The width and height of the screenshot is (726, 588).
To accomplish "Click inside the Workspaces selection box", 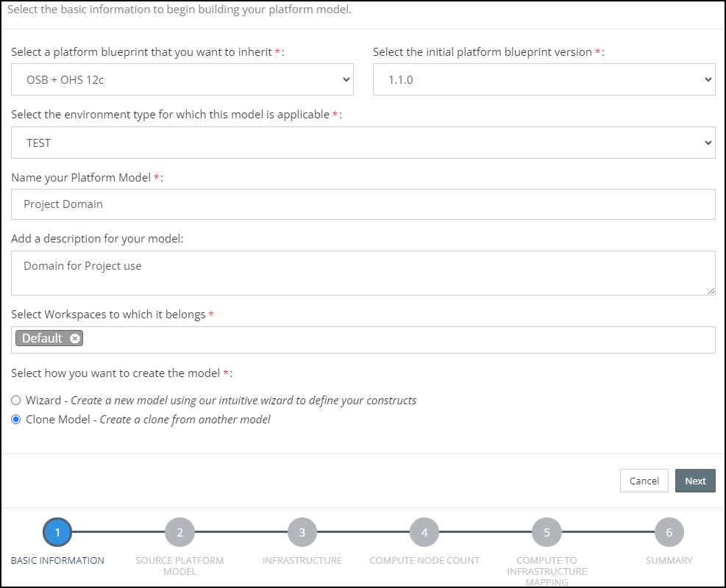I will 397,340.
